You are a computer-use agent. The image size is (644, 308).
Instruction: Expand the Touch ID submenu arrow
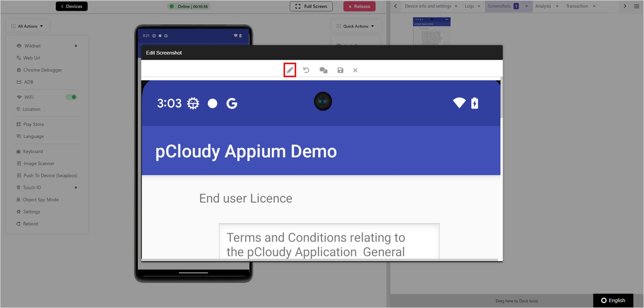click(x=76, y=188)
